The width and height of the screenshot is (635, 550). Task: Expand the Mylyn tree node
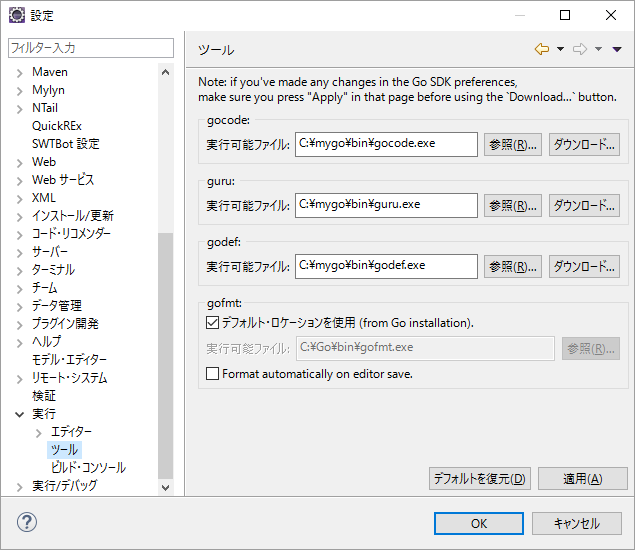tap(19, 91)
